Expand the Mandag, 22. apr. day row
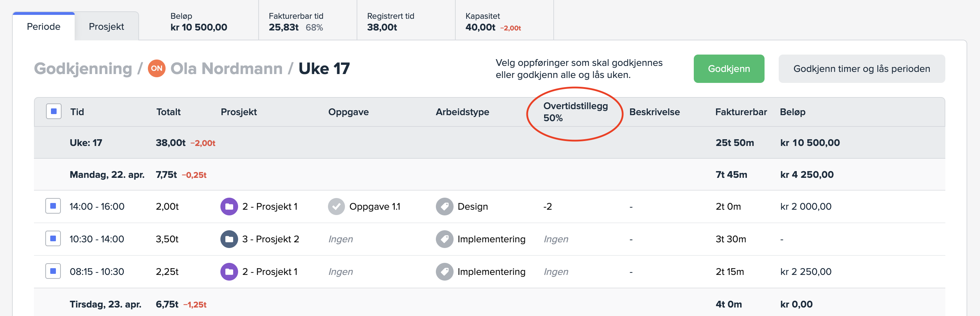Viewport: 980px width, 316px height. coord(107,175)
